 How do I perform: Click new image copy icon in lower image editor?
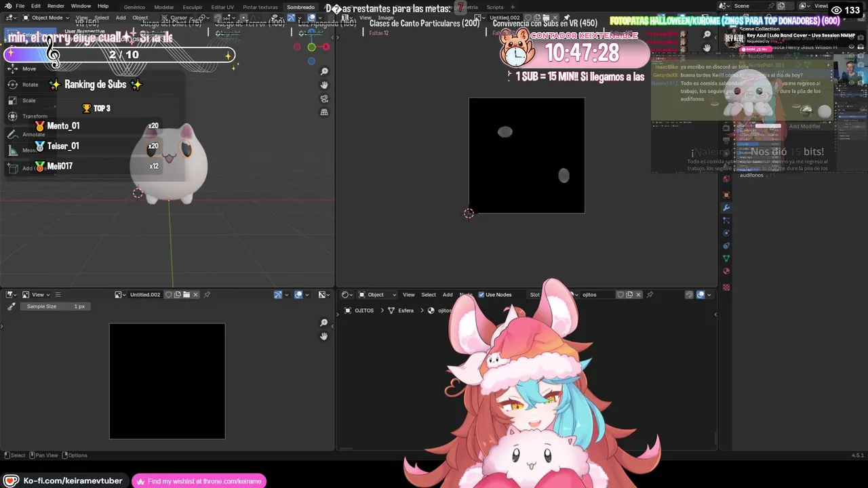pos(178,295)
